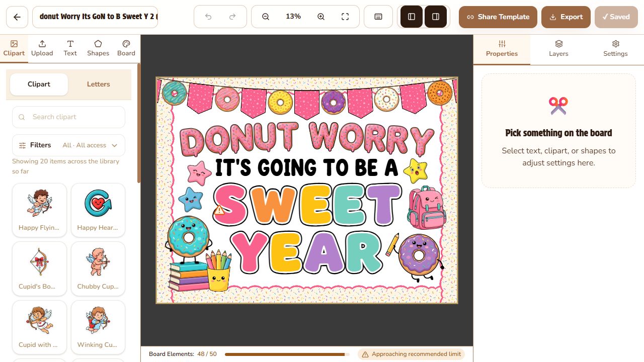The width and height of the screenshot is (644, 362).
Task: Select the pink backpack clipart on board
Action: click(x=427, y=208)
